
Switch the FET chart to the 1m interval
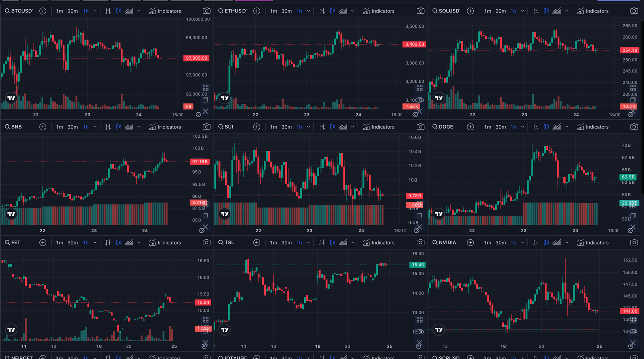(x=59, y=242)
